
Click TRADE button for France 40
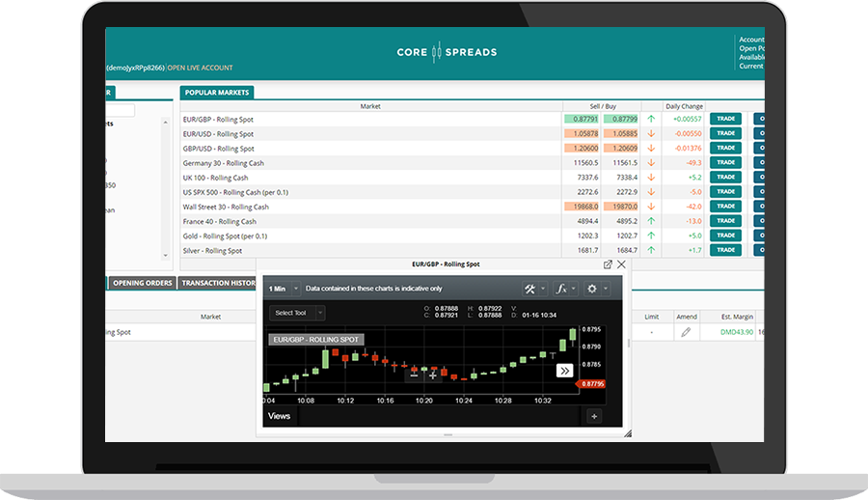pyautogui.click(x=725, y=221)
